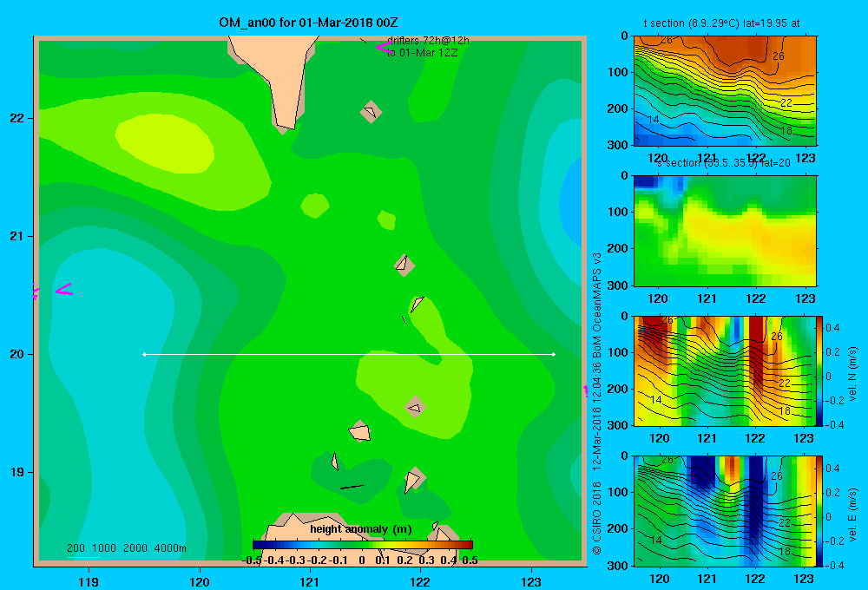Viewport: 868px width, 590px height.
Task: Click the magenta drifter arrow beside 'drifters 72h@12h'
Action: coord(384,47)
